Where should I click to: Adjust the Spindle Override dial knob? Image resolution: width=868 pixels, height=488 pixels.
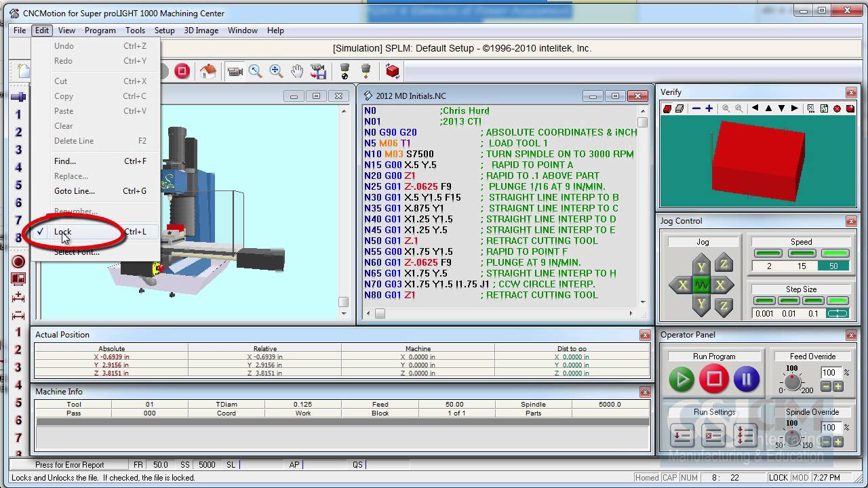(x=791, y=437)
